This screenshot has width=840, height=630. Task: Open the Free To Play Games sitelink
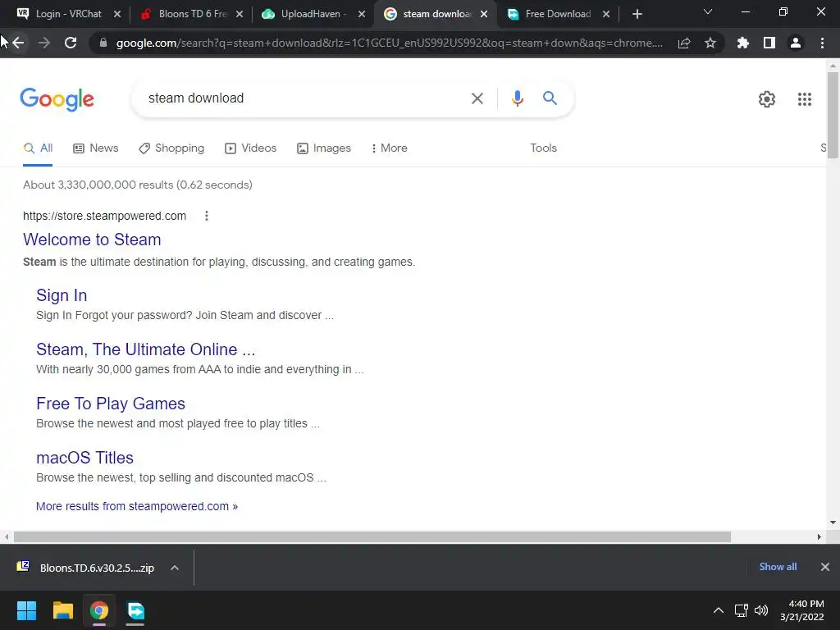tap(111, 404)
